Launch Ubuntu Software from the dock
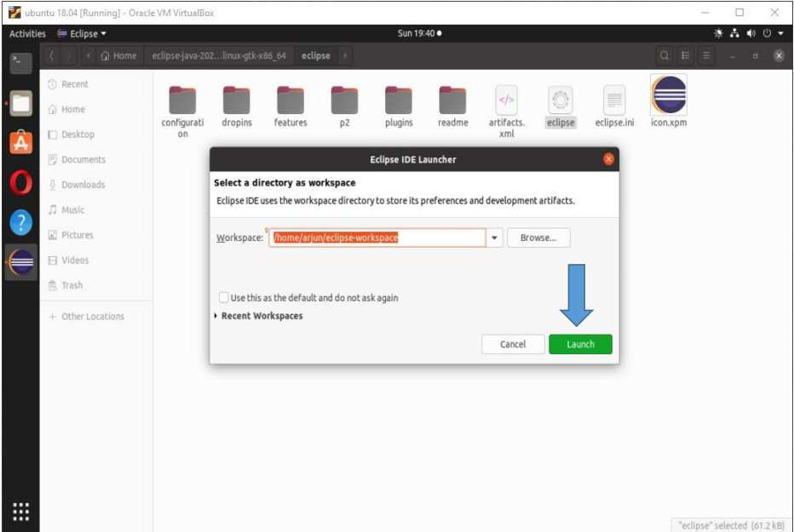Image resolution: width=794 pixels, height=532 pixels. point(21,143)
